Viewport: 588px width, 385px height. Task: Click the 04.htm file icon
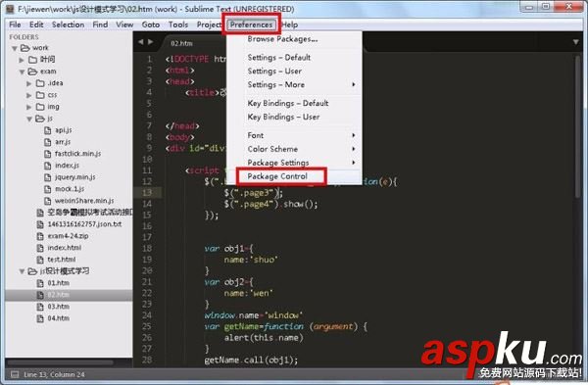(40, 318)
